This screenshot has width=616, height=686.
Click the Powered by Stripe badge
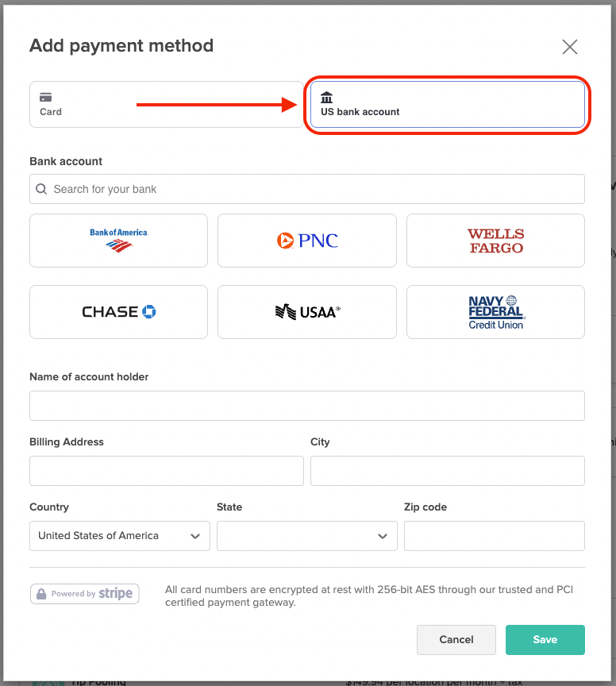click(84, 593)
